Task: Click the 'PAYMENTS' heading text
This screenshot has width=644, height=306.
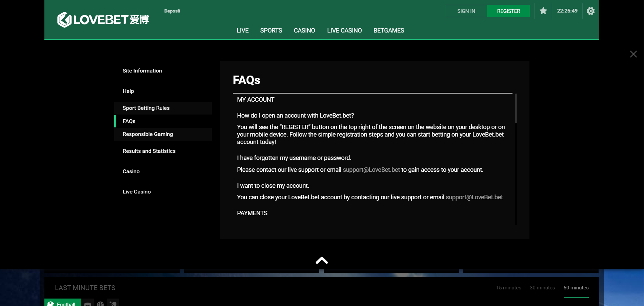Action: [x=252, y=213]
